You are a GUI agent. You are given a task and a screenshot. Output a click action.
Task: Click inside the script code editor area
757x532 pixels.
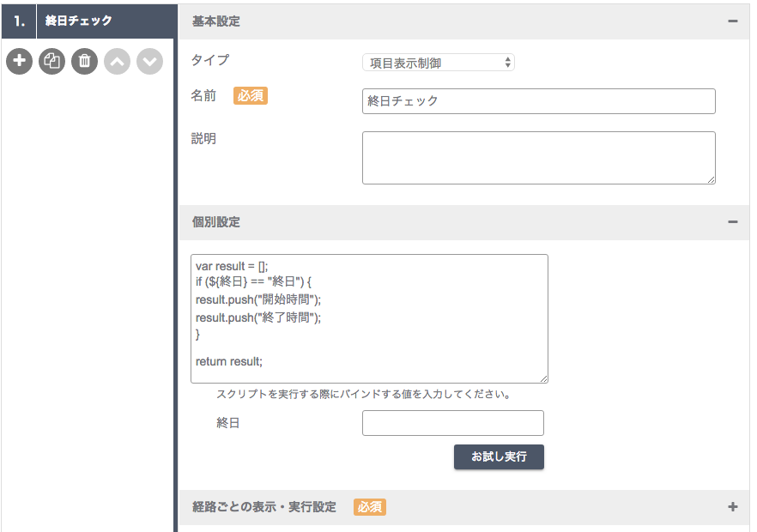369,318
